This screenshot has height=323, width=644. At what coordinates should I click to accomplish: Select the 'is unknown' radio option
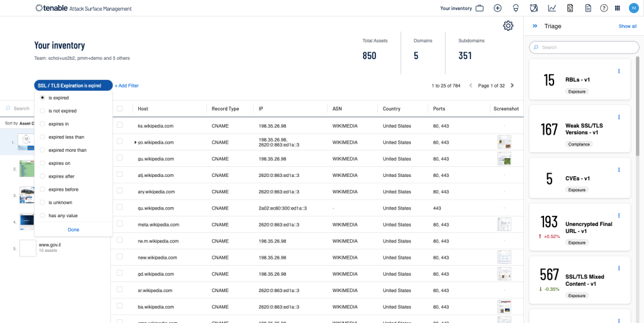(x=42, y=203)
